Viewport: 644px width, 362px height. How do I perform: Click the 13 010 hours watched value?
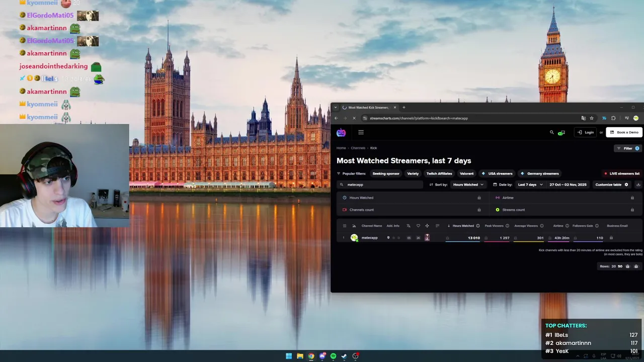pyautogui.click(x=474, y=238)
